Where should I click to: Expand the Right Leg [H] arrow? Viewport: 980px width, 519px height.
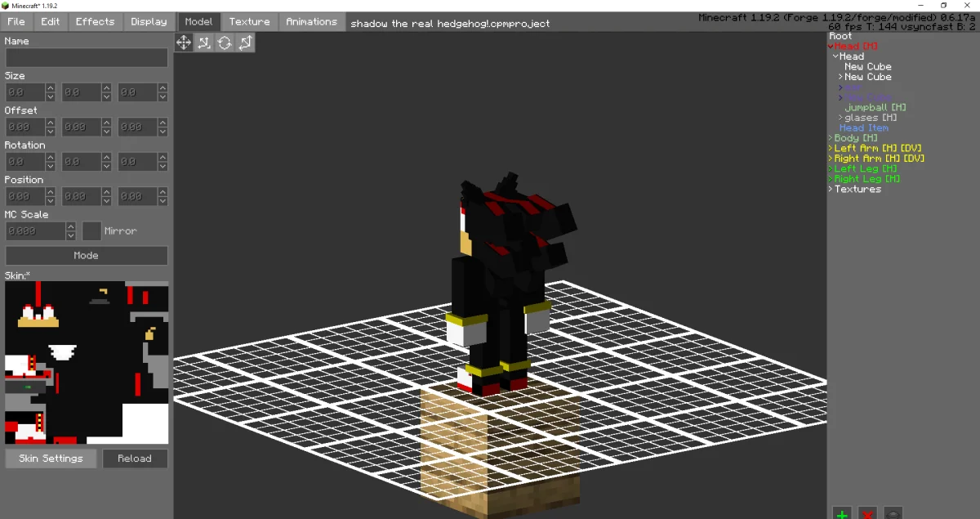coord(831,179)
